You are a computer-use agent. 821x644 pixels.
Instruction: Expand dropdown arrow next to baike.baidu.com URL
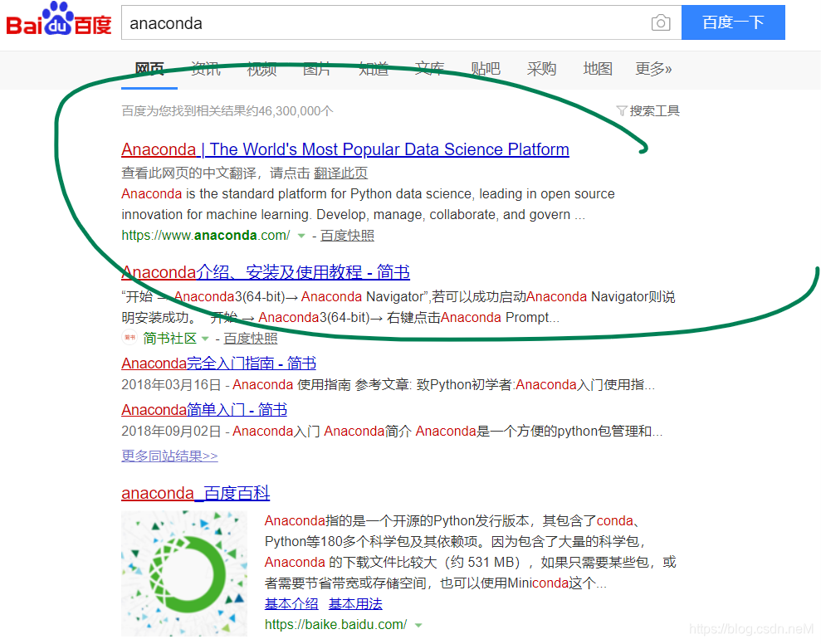418,625
